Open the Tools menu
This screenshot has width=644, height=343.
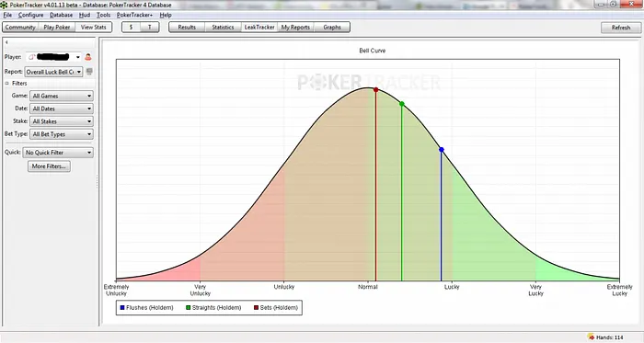tap(103, 15)
